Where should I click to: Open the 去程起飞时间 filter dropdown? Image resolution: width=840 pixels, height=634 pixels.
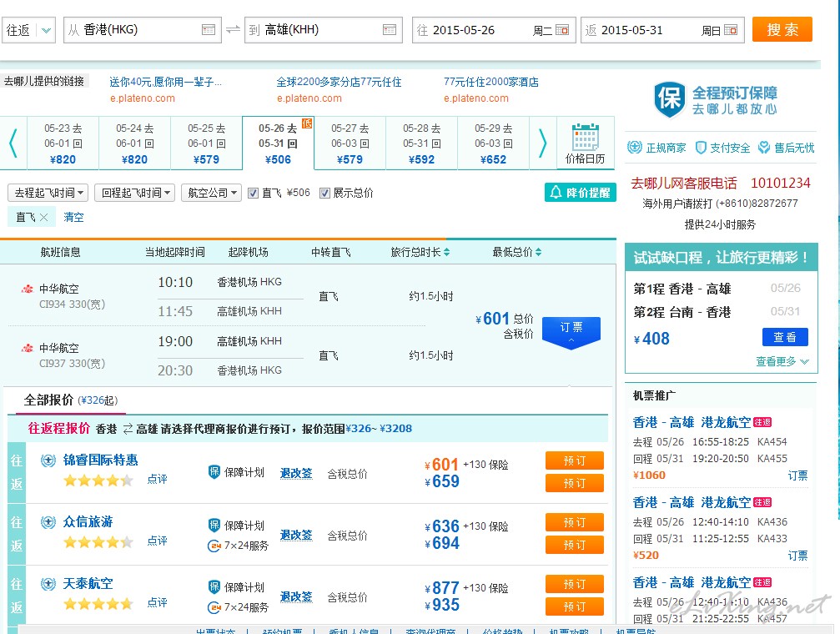tap(48, 193)
